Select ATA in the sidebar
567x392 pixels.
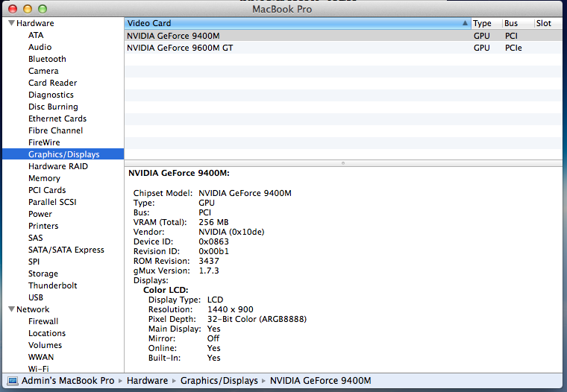[x=36, y=35]
